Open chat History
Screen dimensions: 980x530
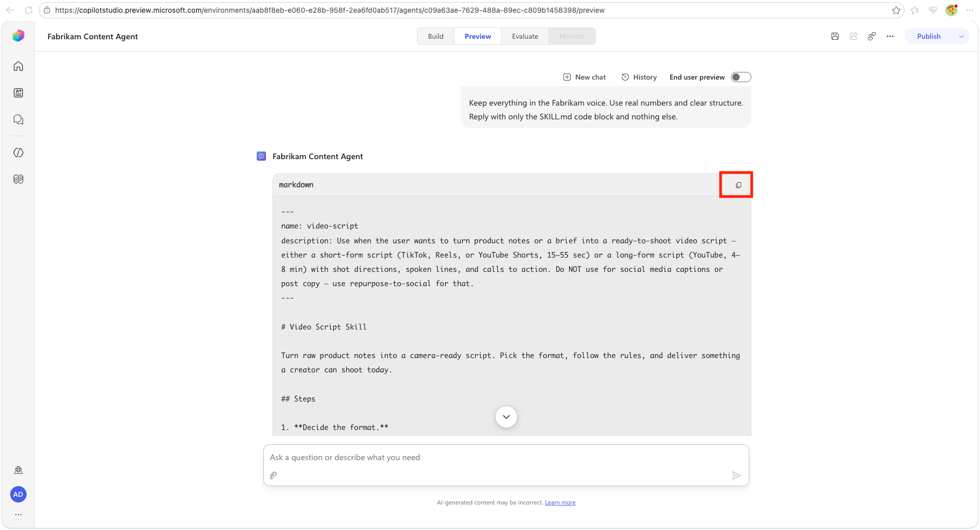[639, 77]
